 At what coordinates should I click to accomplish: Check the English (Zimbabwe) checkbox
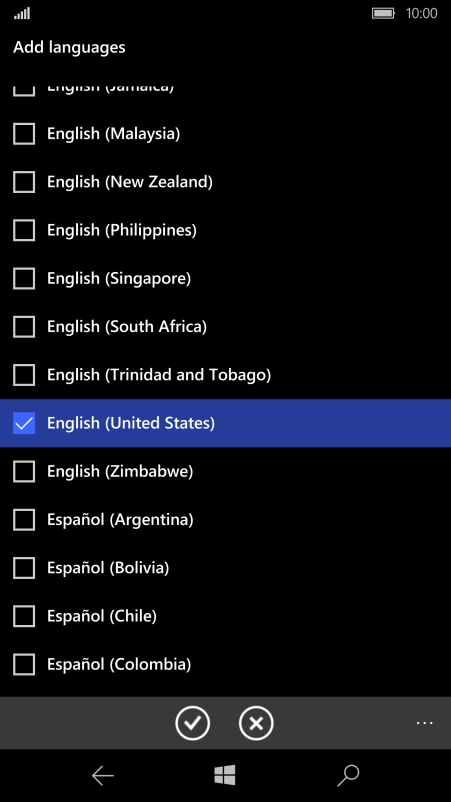click(24, 471)
